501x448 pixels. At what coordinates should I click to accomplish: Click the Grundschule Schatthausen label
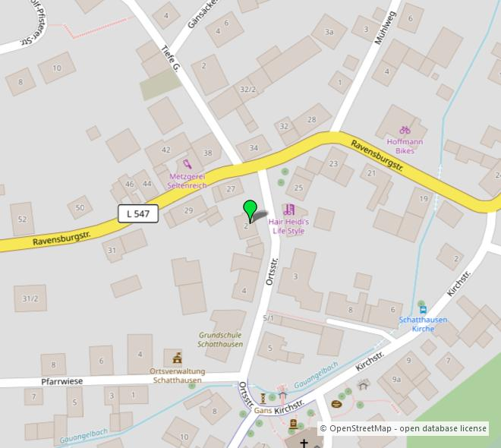tap(220, 339)
